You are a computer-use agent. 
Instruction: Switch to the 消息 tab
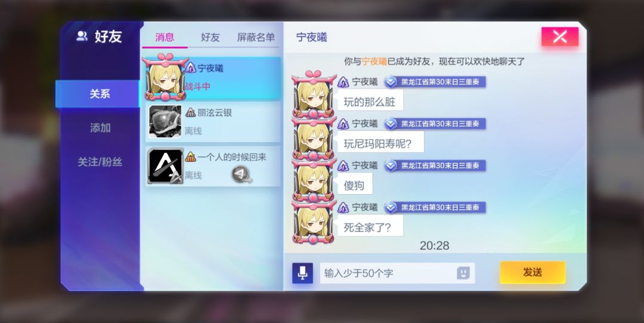pos(165,38)
